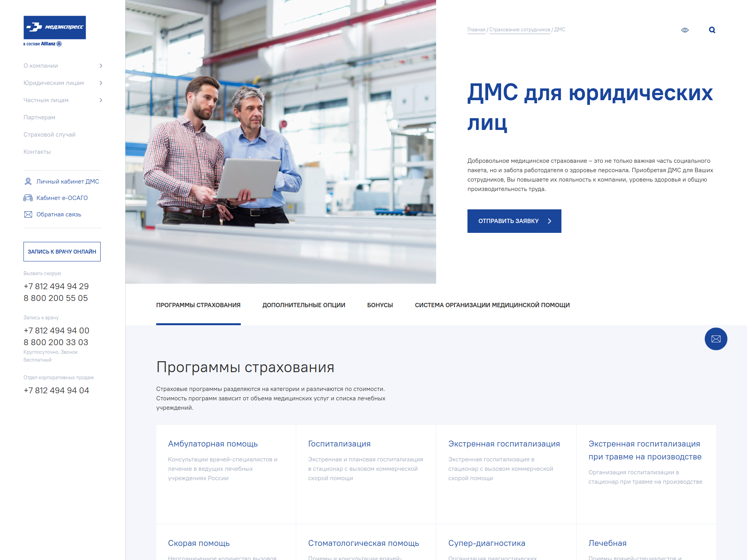747x560 pixels.
Task: Call ambulance number +7 812 494 94 29
Action: tap(56, 286)
